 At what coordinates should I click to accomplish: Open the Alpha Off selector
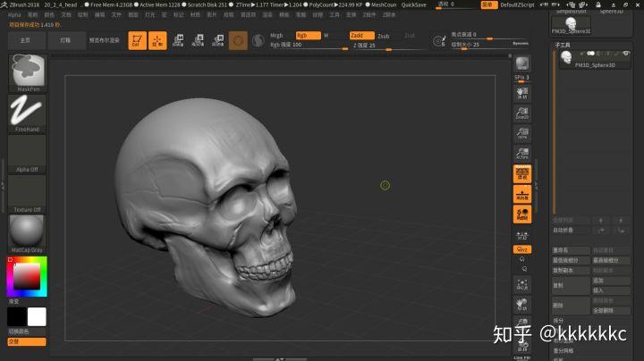point(27,152)
